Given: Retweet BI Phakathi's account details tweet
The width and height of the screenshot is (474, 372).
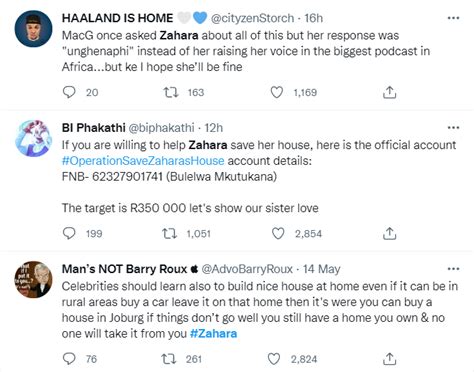Looking at the screenshot, I should coord(170,233).
